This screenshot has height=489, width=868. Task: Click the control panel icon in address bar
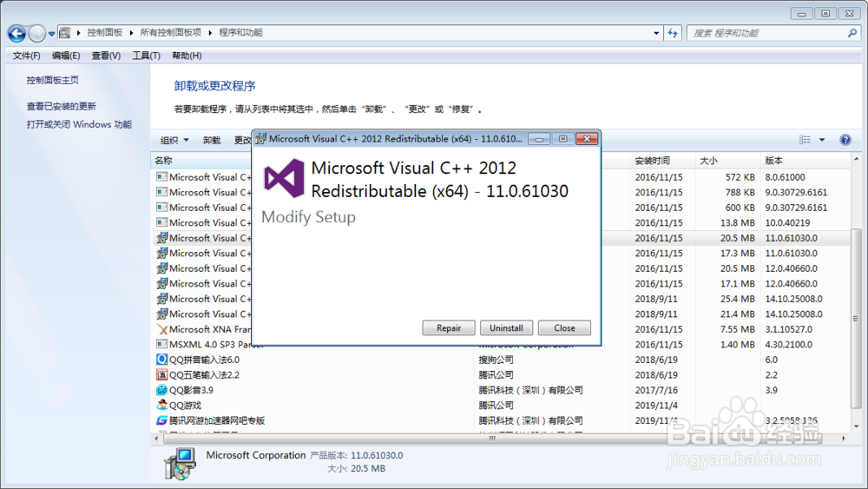[x=65, y=33]
